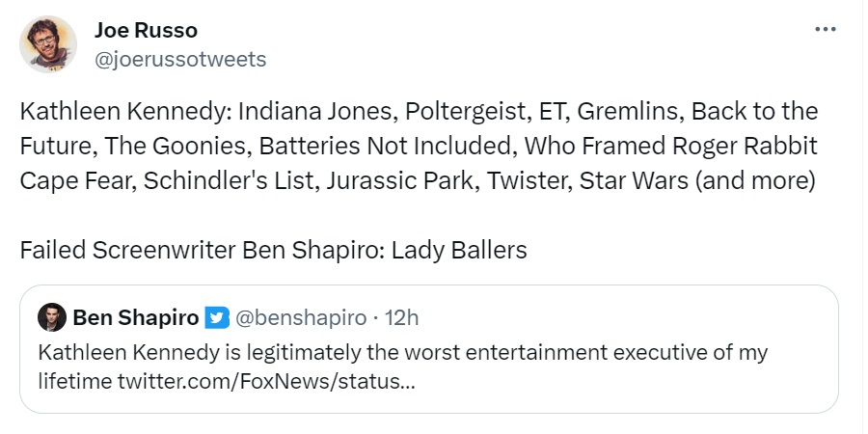Open Ben Shapiro's profile via his bold name

point(136,317)
